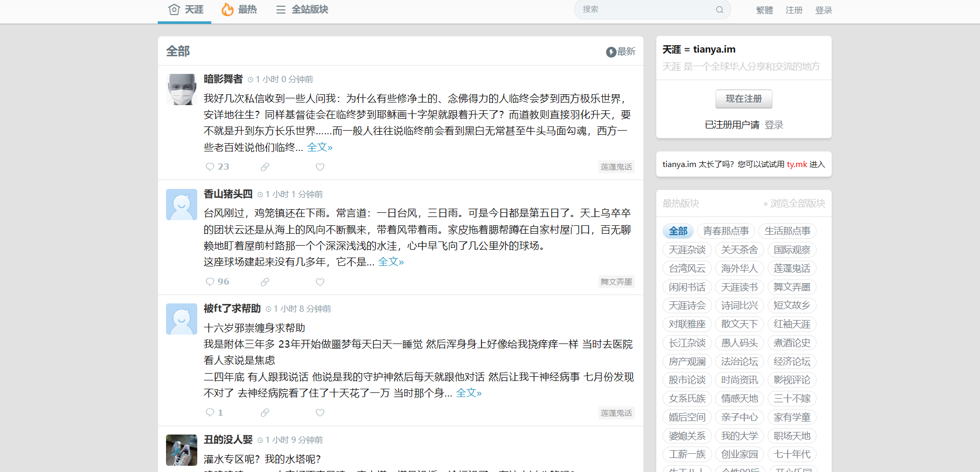
Task: Select the 青春那点事 board tag
Action: pyautogui.click(x=726, y=231)
